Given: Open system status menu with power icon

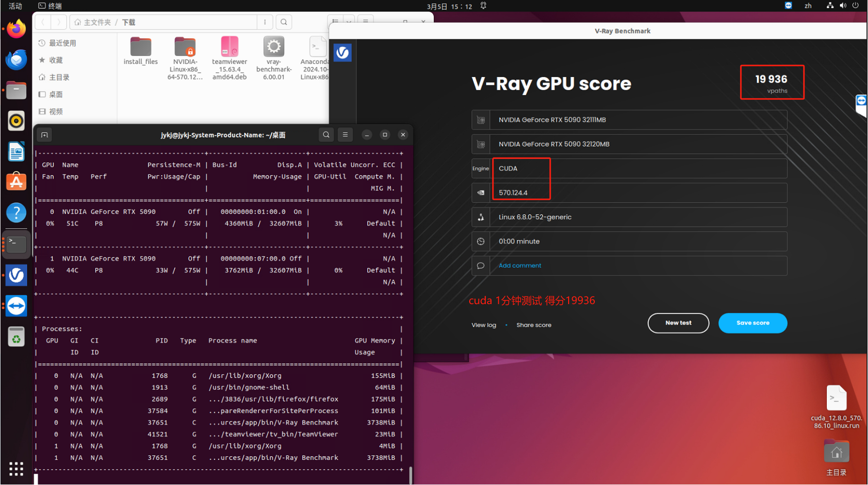Looking at the screenshot, I should [x=843, y=6].
